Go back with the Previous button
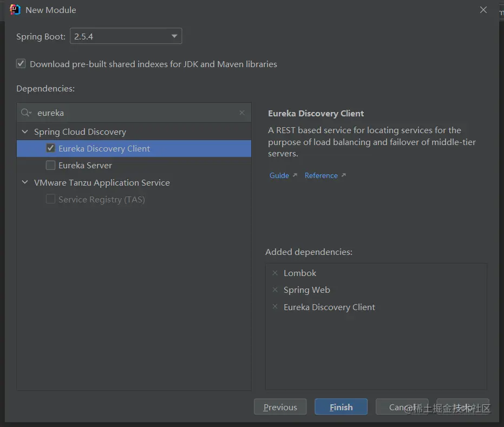504x427 pixels. [x=280, y=407]
